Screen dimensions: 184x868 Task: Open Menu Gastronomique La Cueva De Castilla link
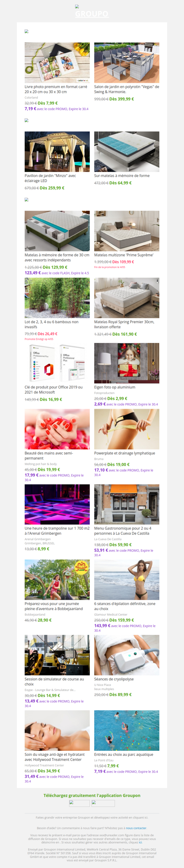pyautogui.click(x=123, y=531)
